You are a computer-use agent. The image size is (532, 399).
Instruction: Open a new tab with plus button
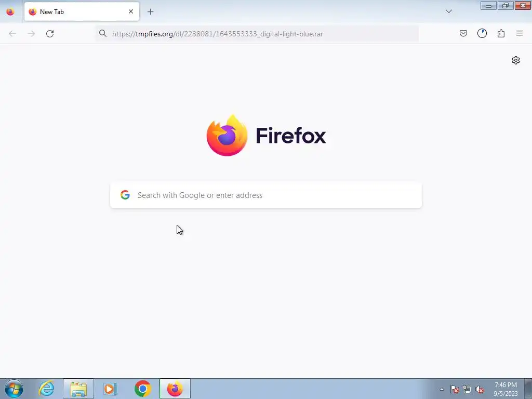click(x=150, y=12)
